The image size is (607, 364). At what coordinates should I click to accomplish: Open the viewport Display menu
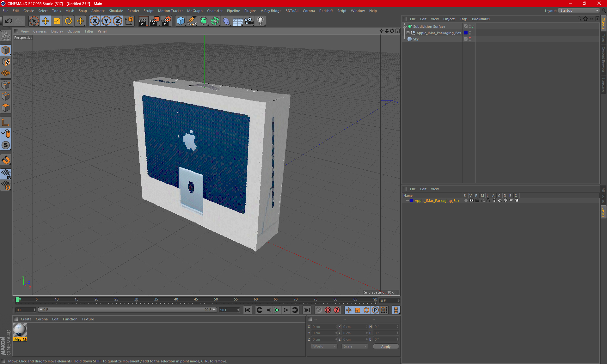click(x=57, y=31)
